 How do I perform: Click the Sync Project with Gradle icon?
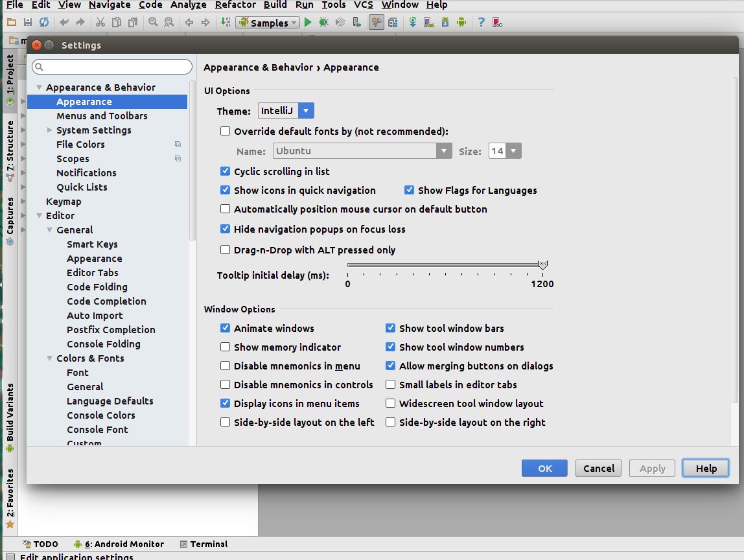(413, 22)
